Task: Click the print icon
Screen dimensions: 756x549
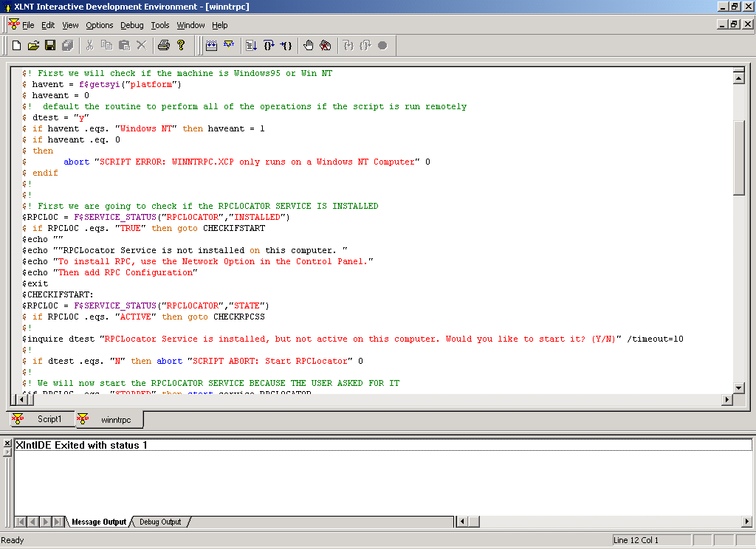Action: coord(164,45)
